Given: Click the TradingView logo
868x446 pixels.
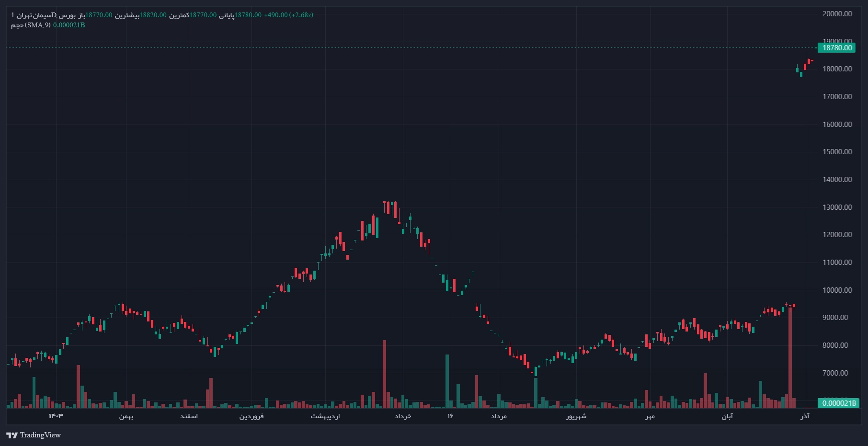Looking at the screenshot, I should pos(34,435).
